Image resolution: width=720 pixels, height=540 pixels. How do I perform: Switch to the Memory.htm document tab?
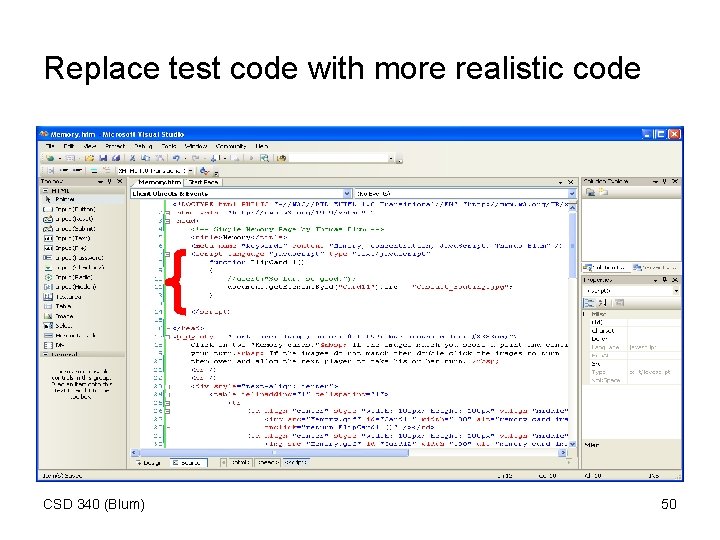(159, 182)
